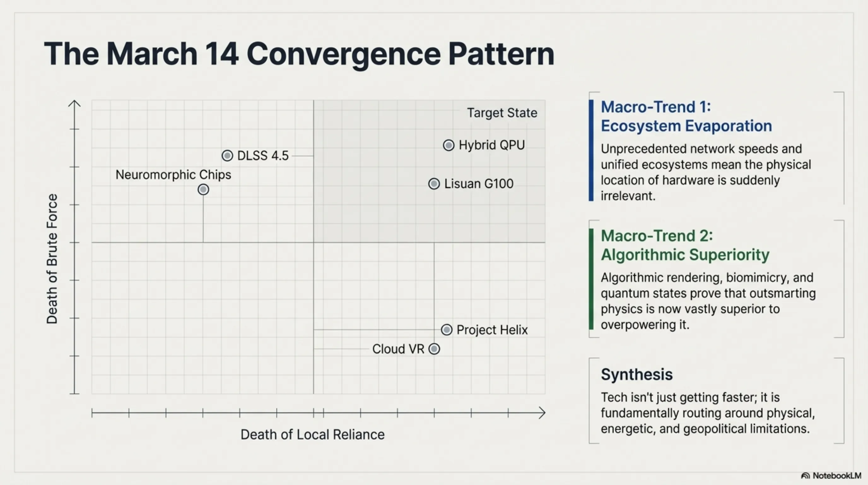Click the Lisuan G100 data point marker

(x=434, y=184)
